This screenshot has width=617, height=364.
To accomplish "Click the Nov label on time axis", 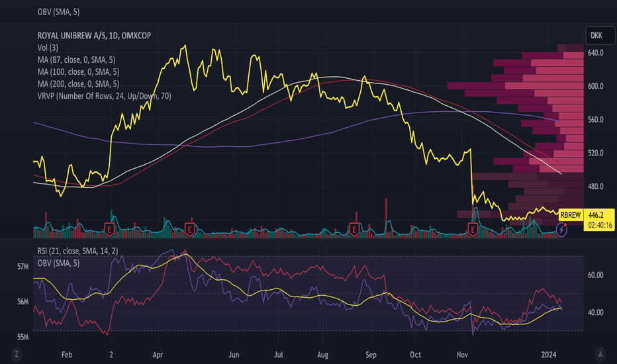I will point(462,355).
